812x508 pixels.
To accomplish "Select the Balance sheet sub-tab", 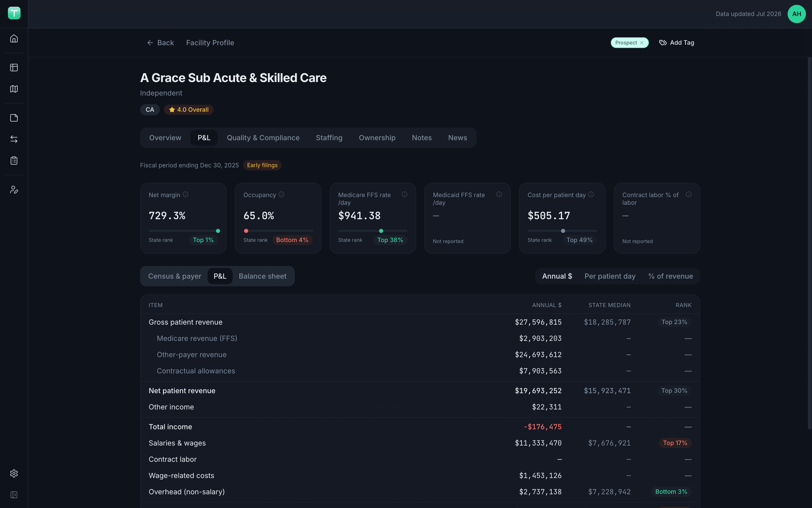I will [x=263, y=276].
